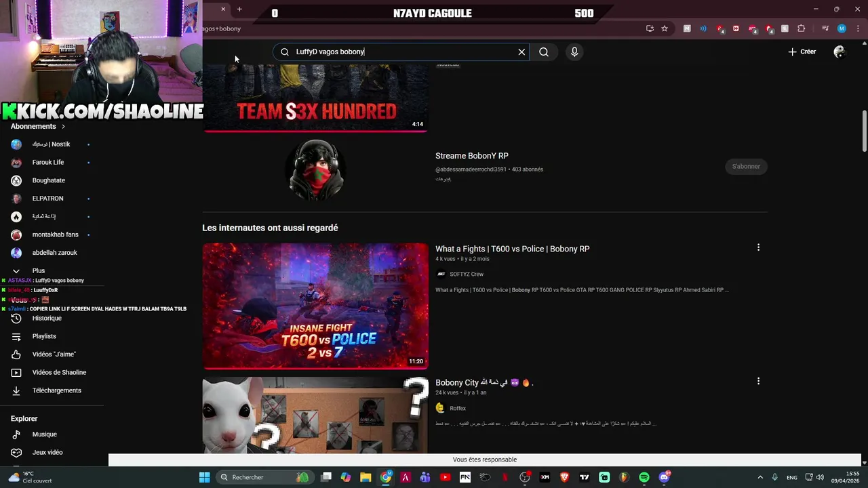Open Google Chrome from the taskbar

click(386, 477)
